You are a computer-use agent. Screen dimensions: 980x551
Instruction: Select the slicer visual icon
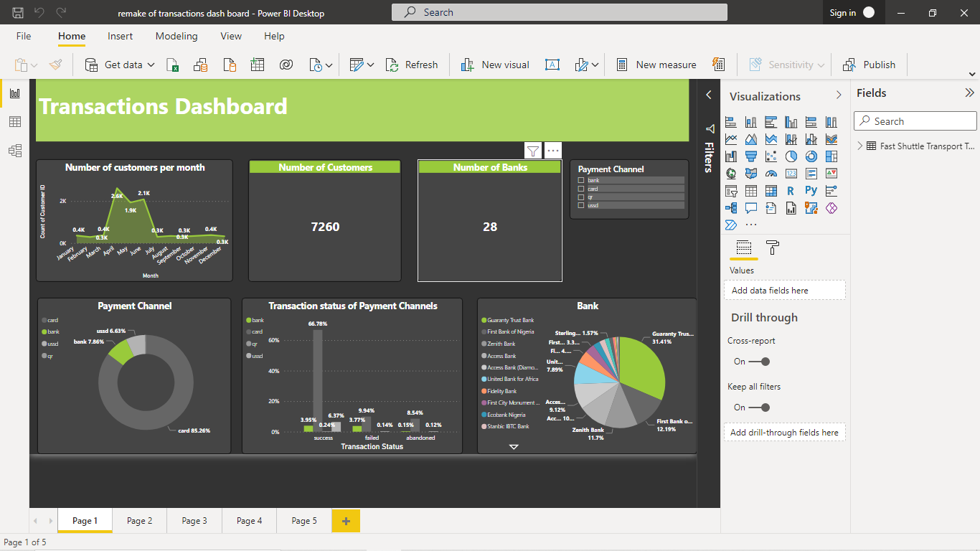730,190
